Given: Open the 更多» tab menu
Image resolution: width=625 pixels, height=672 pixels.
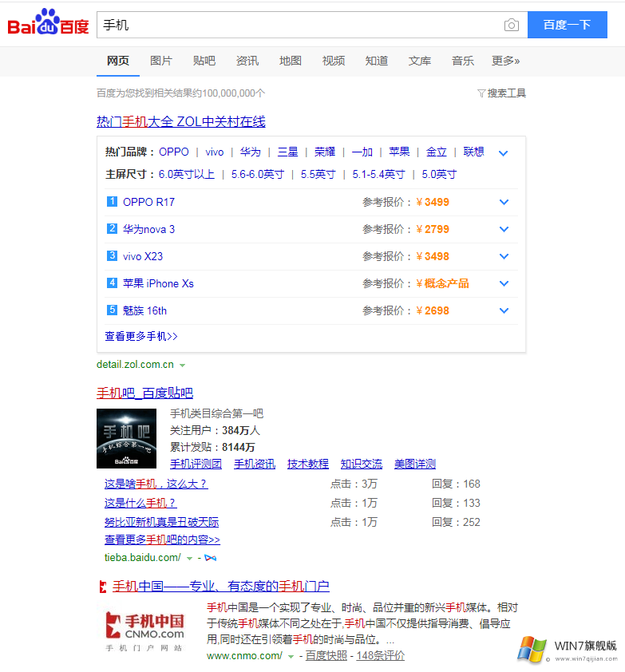Looking at the screenshot, I should click(506, 61).
